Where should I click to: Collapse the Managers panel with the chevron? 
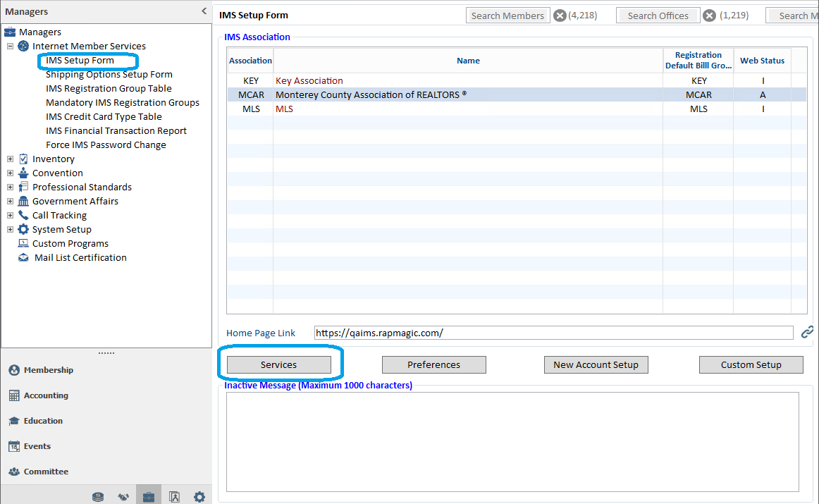(x=204, y=11)
